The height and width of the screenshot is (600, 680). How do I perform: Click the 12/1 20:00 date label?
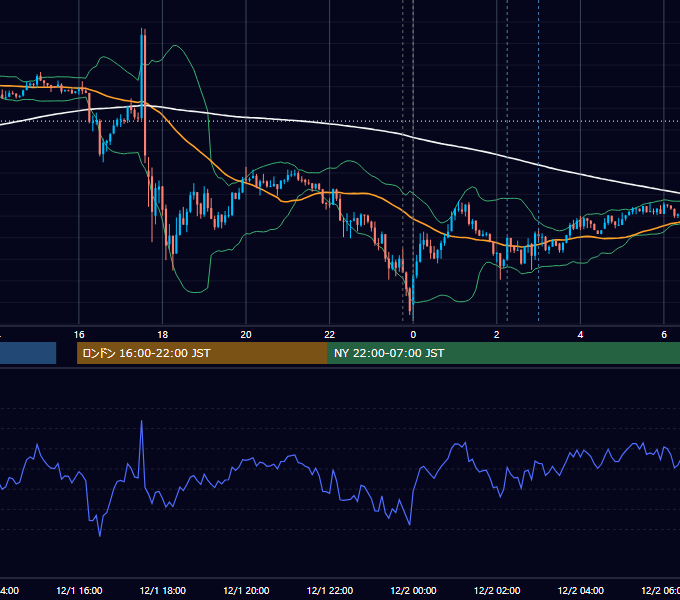click(246, 590)
